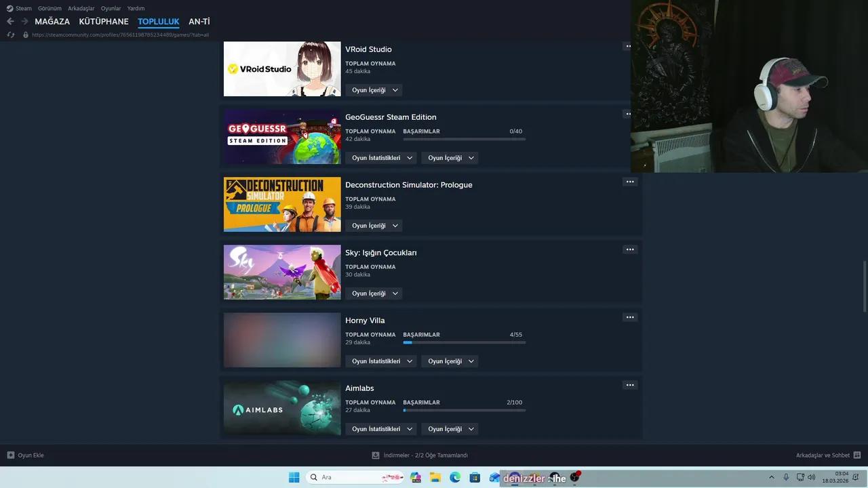Open Deconstruction Simulator: Prologue title link
The height and width of the screenshot is (488, 868).
[409, 185]
